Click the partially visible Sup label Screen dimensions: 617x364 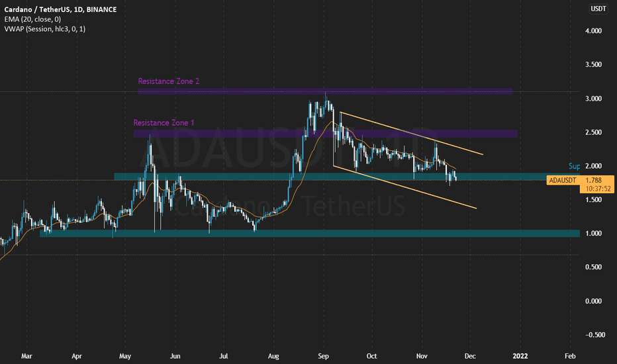(x=574, y=167)
